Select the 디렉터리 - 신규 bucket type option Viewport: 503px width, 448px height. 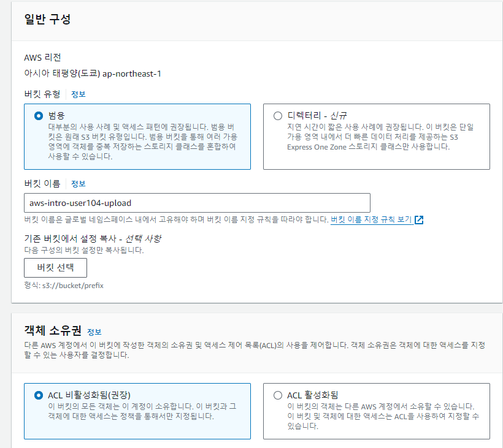click(x=278, y=116)
